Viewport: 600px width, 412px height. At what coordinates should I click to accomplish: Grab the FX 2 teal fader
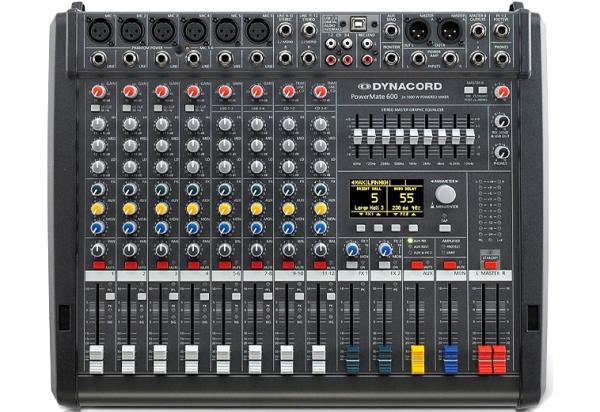tap(385, 360)
